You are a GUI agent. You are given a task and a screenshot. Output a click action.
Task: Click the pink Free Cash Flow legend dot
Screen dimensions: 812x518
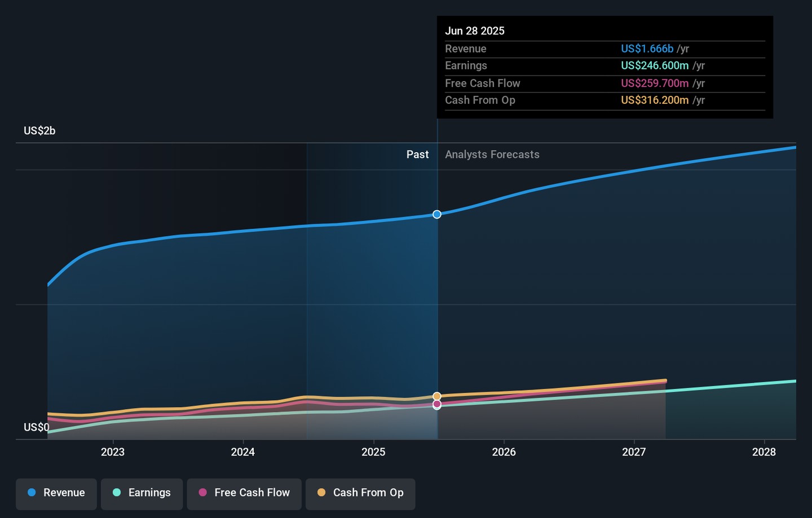pos(203,493)
